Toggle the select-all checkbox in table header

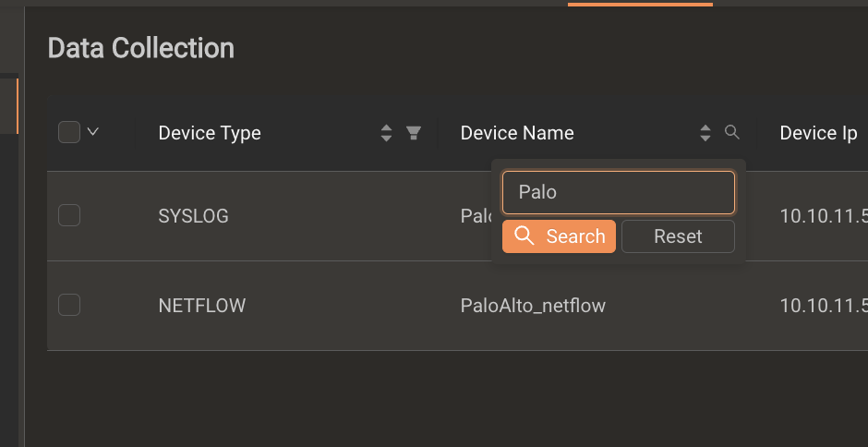[x=69, y=132]
